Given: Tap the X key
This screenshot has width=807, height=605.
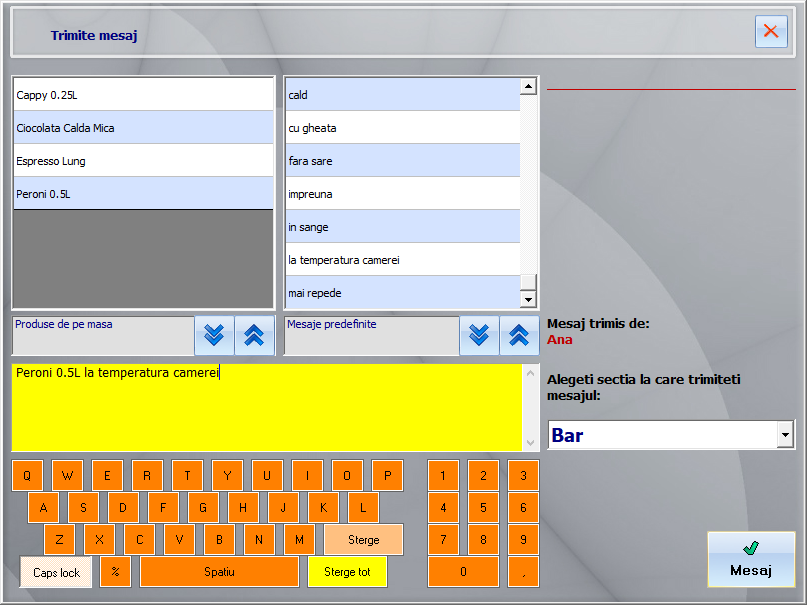Looking at the screenshot, I should 99,540.
